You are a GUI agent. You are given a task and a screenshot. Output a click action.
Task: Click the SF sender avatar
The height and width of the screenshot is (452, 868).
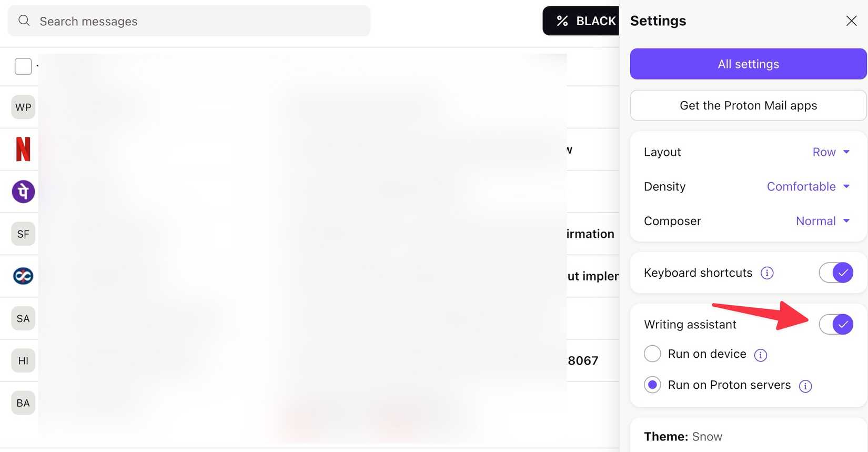(23, 234)
